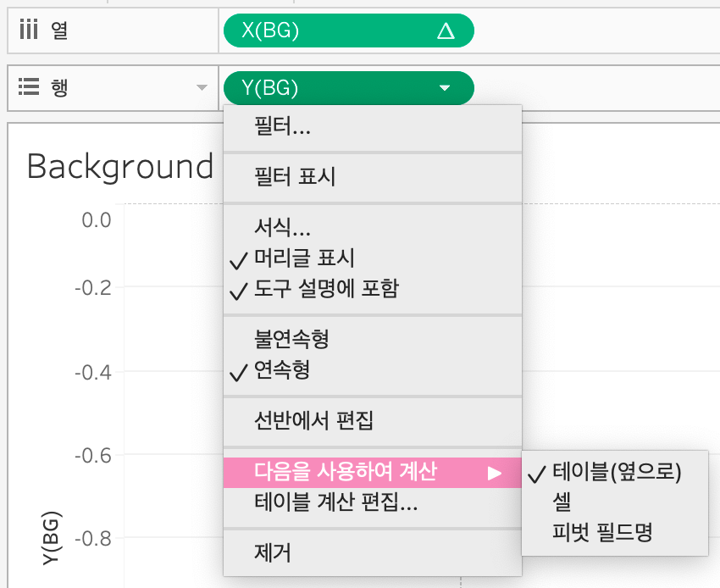Click the -0.8 axis tick label
Image resolution: width=720 pixels, height=588 pixels.
[93, 538]
